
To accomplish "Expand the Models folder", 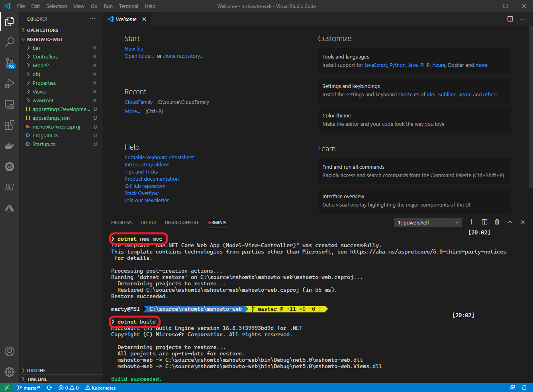I will [61, 65].
